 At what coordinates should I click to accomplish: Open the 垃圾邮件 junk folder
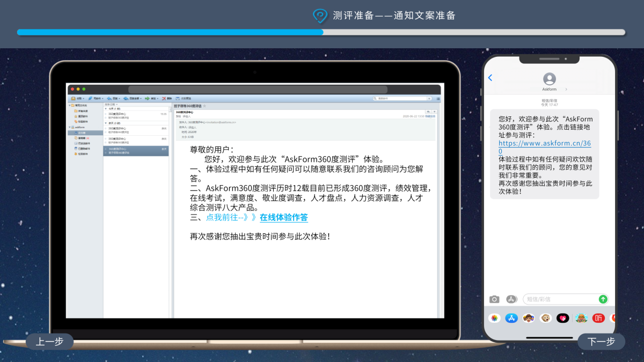(82, 154)
